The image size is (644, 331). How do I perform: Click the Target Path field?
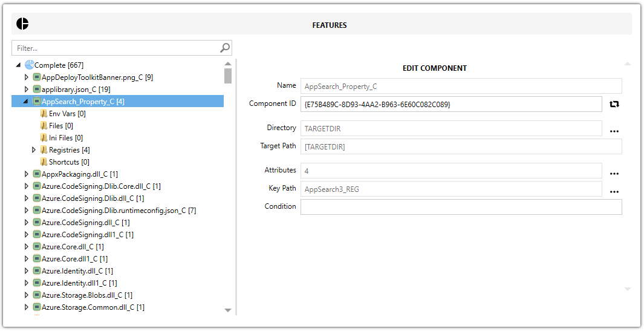(x=461, y=146)
